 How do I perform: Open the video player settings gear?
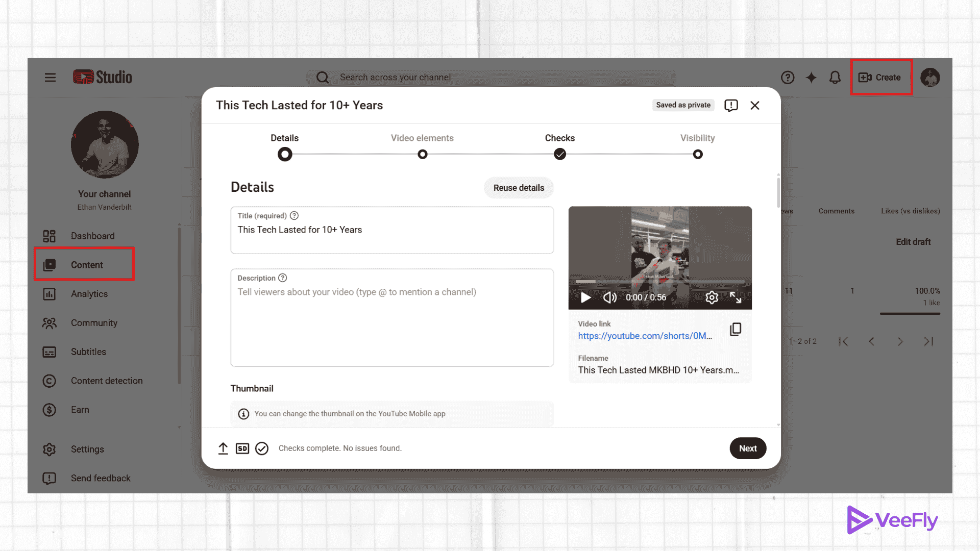(712, 297)
